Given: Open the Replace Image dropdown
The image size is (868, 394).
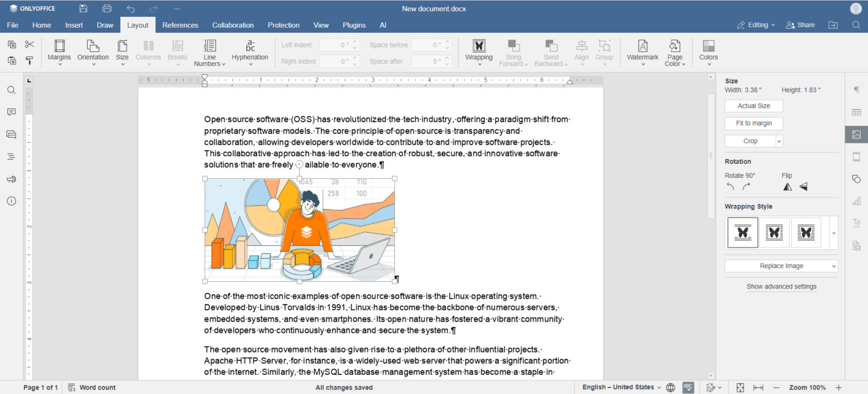Looking at the screenshot, I should [781, 265].
